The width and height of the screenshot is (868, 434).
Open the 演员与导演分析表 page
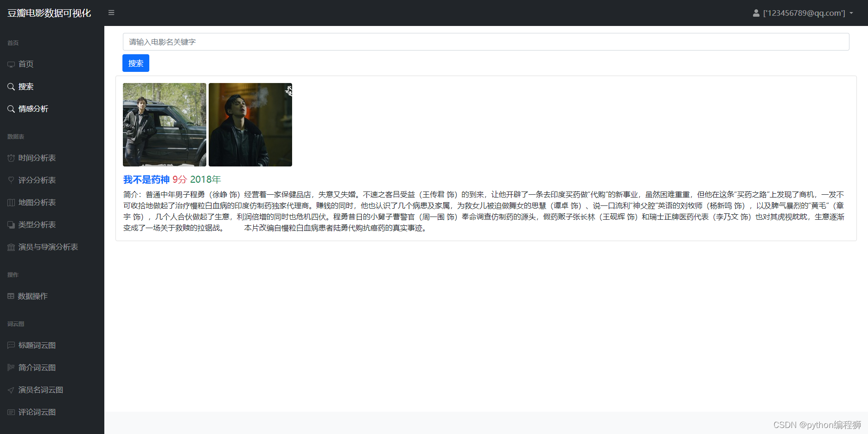pos(48,247)
